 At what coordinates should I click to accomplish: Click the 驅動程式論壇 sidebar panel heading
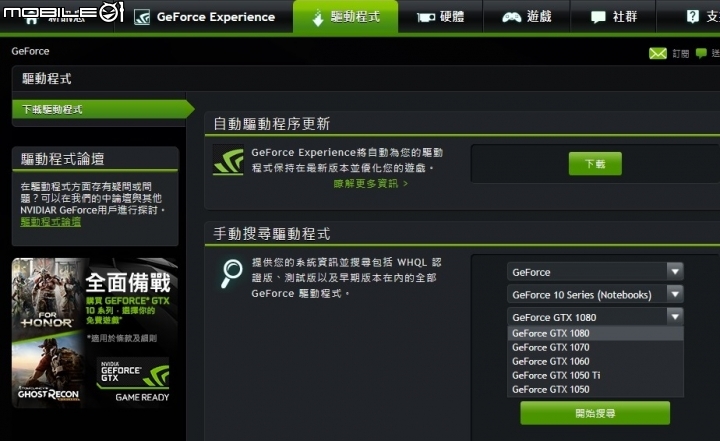[62, 159]
